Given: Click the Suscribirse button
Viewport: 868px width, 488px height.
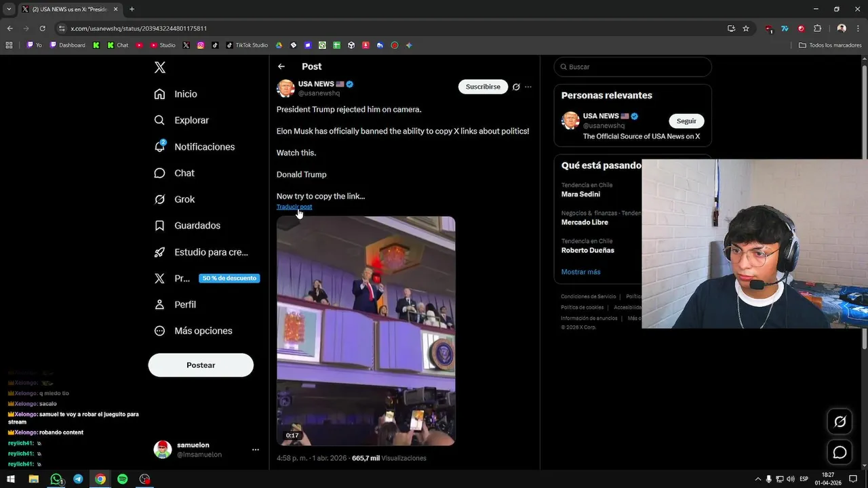Looking at the screenshot, I should [483, 87].
